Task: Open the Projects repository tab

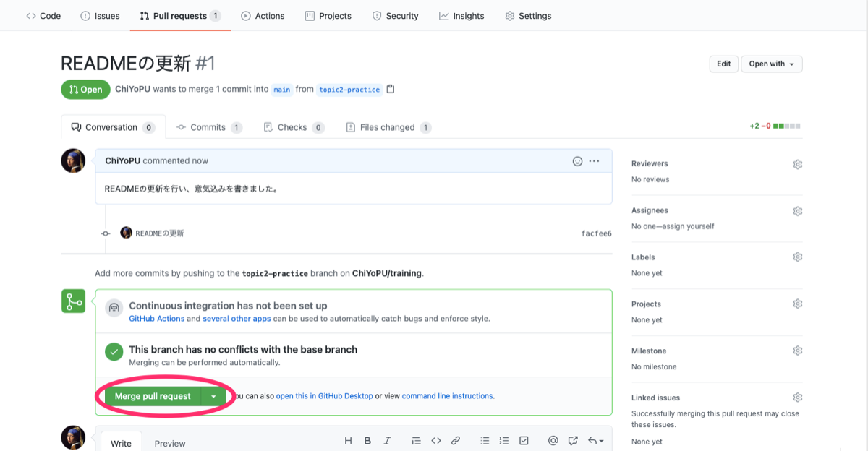Action: pos(328,16)
